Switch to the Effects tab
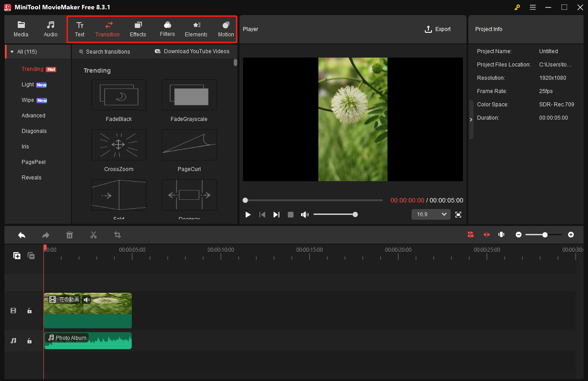 coord(138,29)
